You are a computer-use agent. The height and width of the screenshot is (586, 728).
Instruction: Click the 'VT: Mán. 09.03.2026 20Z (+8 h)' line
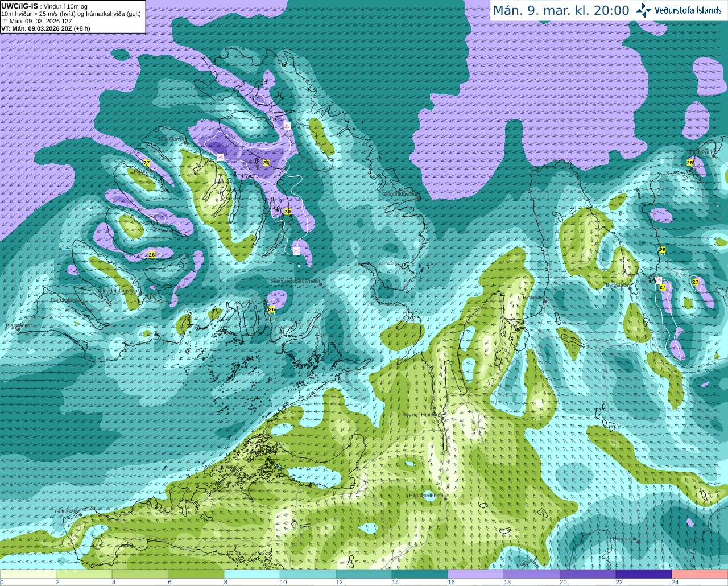45,28
